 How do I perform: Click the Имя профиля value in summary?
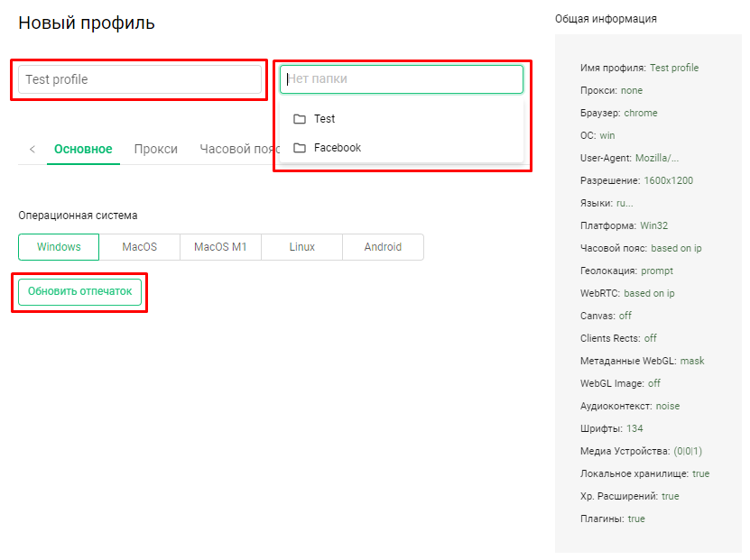(674, 69)
